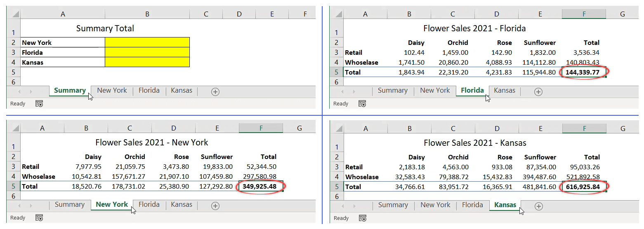The image size is (644, 229).
Task: Click Select All corner in Summary Total window
Action: pos(14,14)
